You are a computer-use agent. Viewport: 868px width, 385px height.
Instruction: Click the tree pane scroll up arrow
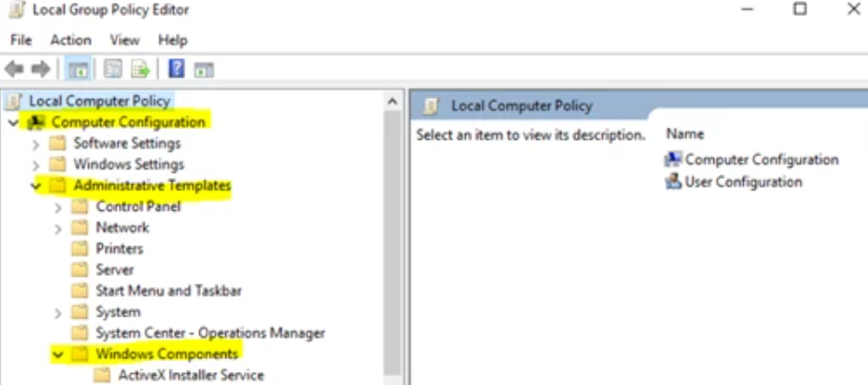[392, 101]
